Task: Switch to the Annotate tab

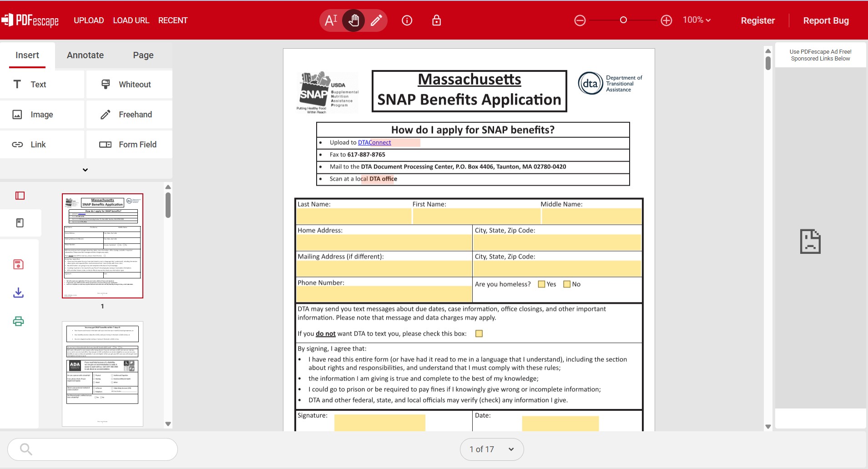Action: click(x=85, y=55)
